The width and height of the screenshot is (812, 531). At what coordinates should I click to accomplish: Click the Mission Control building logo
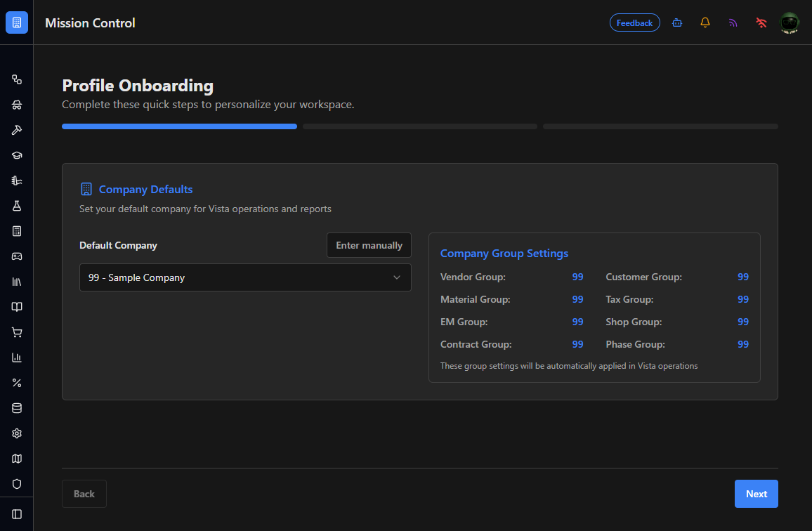[17, 22]
